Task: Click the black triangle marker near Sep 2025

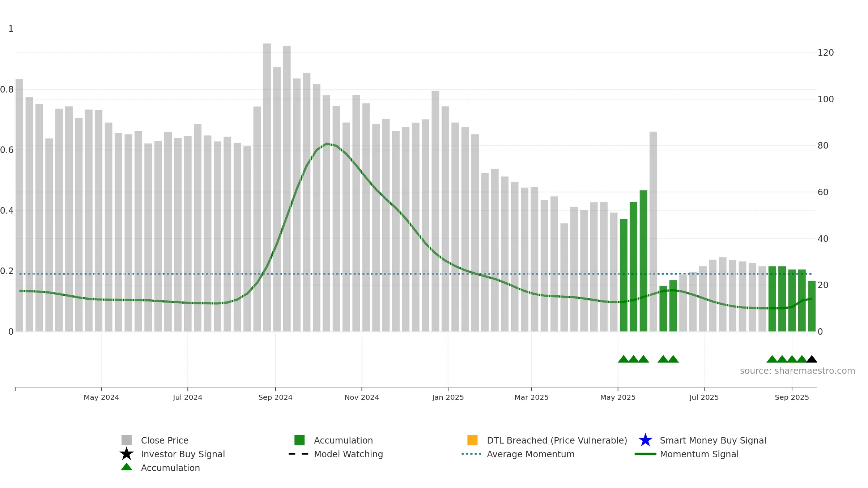Action: tap(812, 359)
